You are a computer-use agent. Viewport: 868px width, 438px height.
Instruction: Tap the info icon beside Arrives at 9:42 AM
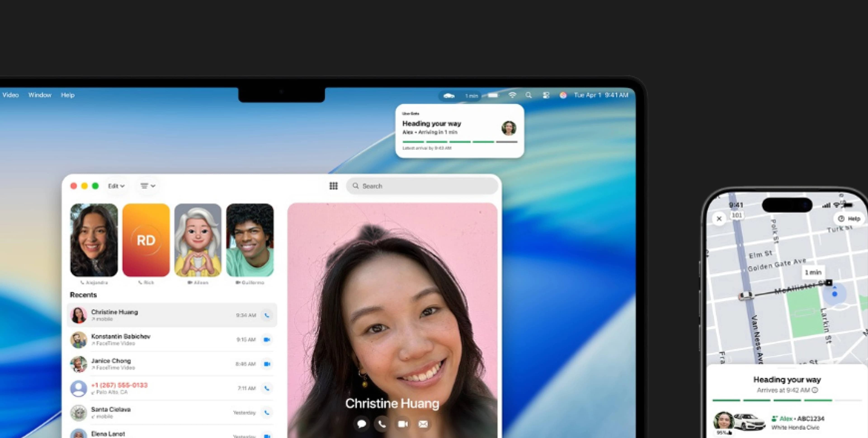[815, 390]
